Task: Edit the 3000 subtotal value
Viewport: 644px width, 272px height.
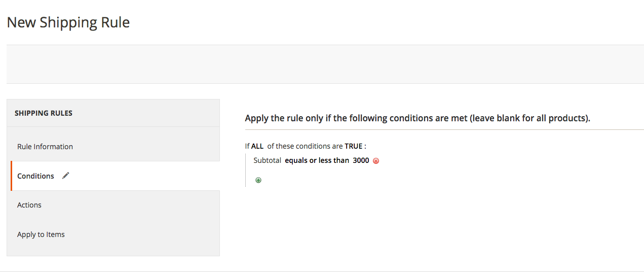Action: tap(361, 161)
